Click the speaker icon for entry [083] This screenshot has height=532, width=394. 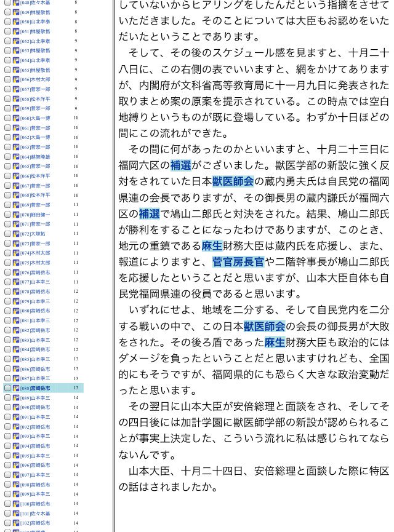coord(16,340)
